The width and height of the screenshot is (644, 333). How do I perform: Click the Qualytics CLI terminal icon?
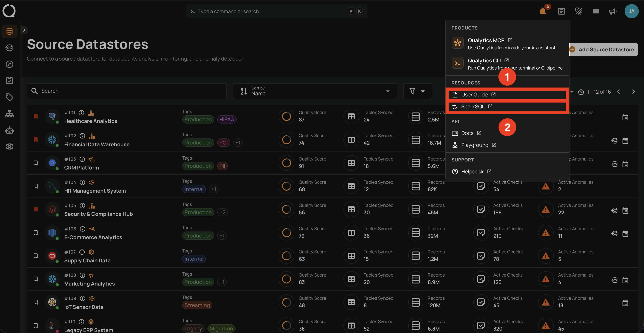(x=457, y=63)
